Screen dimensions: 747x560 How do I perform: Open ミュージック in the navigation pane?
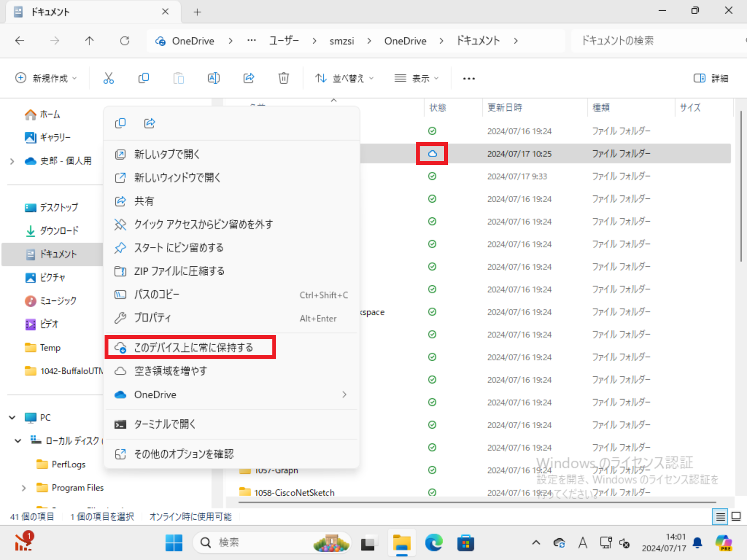(x=51, y=301)
